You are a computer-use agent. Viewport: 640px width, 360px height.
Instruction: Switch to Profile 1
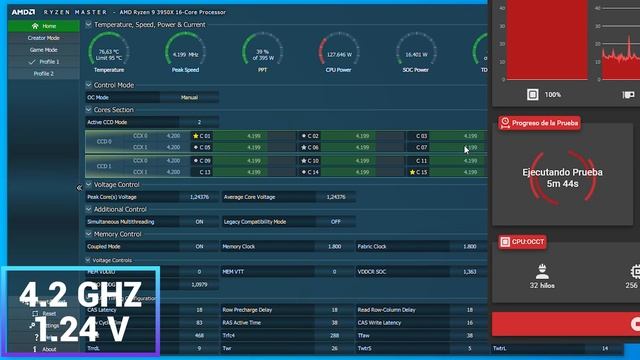[x=44, y=62]
